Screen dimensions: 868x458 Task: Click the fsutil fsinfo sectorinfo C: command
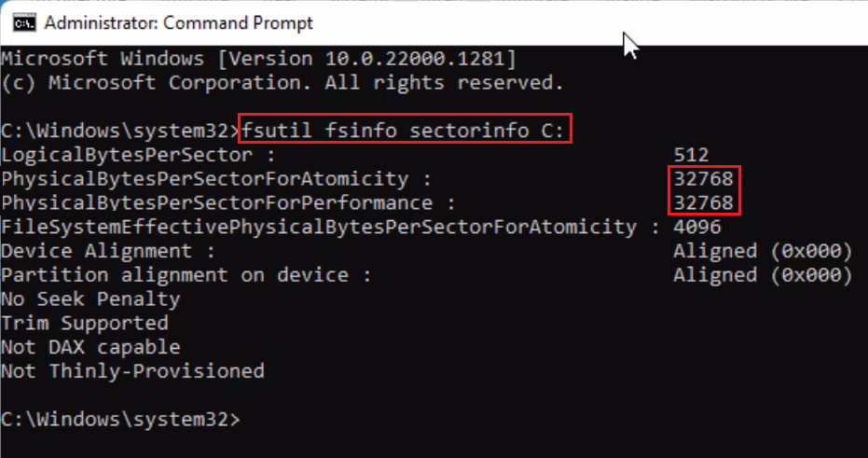click(x=403, y=131)
